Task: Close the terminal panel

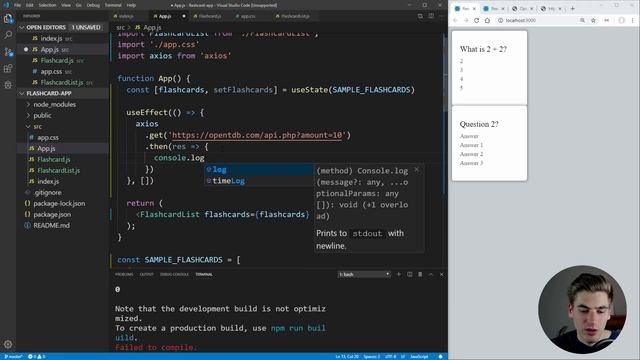Action: [442, 274]
